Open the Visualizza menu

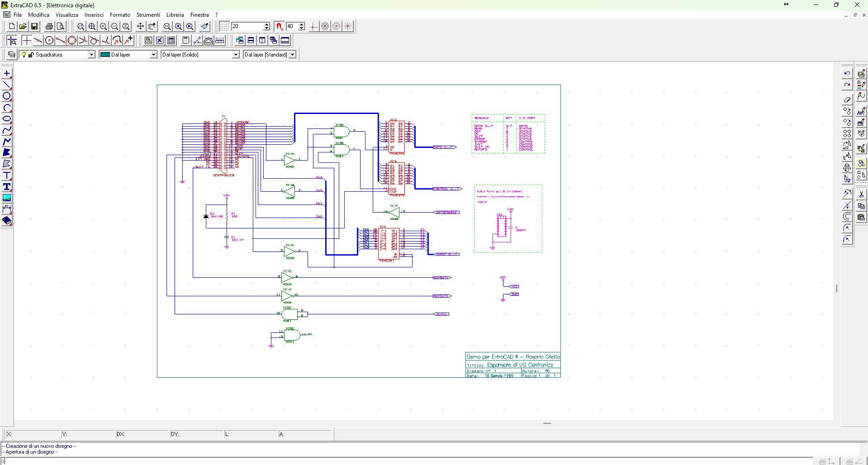pyautogui.click(x=67, y=15)
